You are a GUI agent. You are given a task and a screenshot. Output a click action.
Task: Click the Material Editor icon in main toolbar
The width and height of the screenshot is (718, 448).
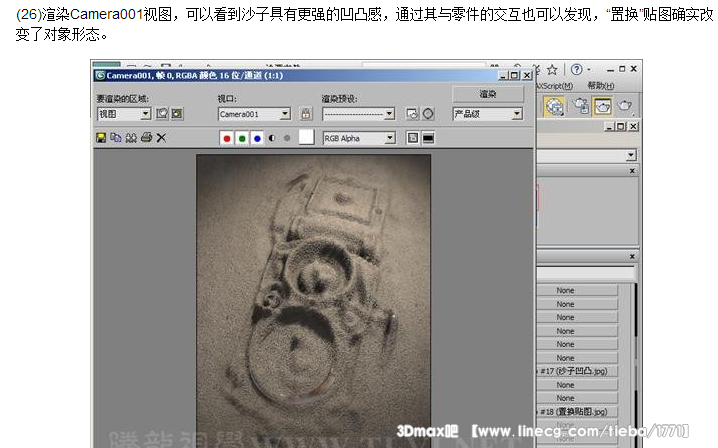554,106
